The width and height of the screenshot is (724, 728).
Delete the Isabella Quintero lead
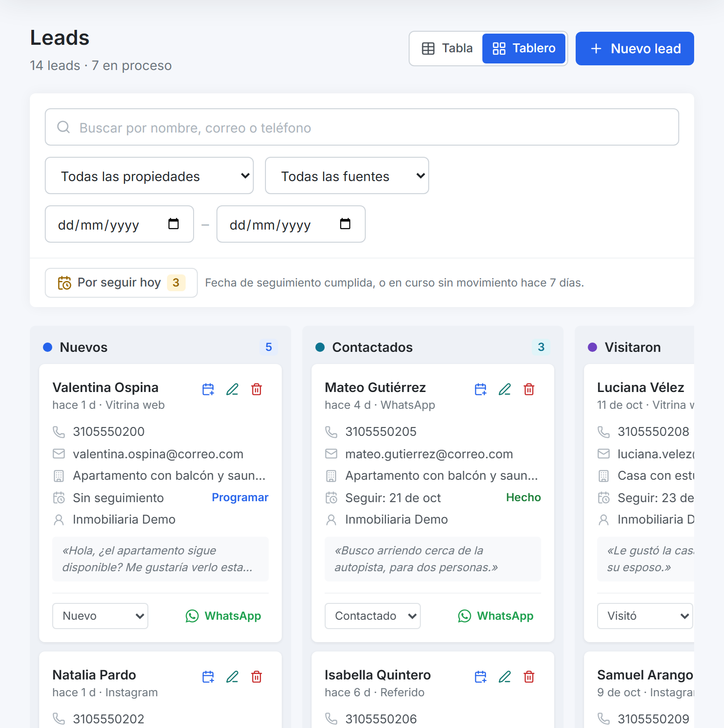pos(529,677)
